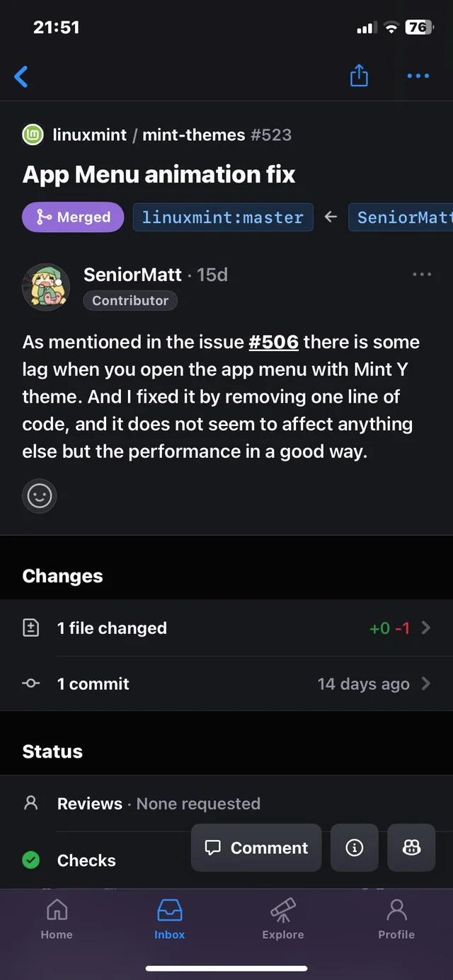Expand the 1 commit row
Image resolution: width=453 pixels, height=980 pixels.
pyautogui.click(x=226, y=684)
